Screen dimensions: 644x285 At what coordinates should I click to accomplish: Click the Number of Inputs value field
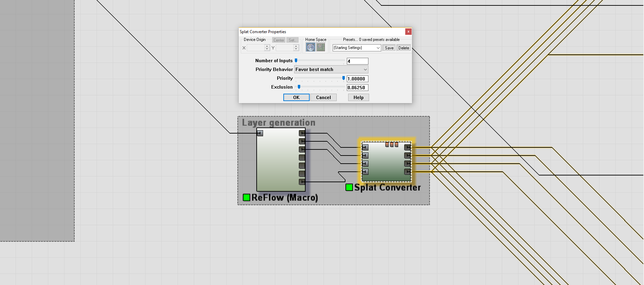coord(357,61)
